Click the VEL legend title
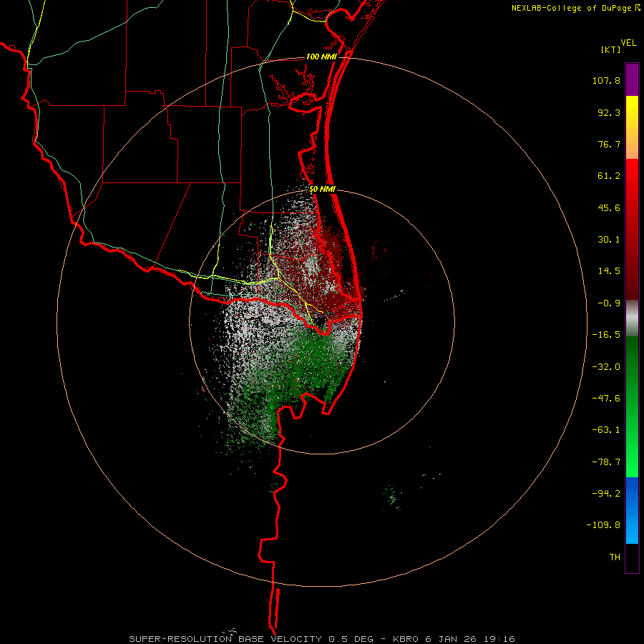This screenshot has height=644, width=644. 628,43
